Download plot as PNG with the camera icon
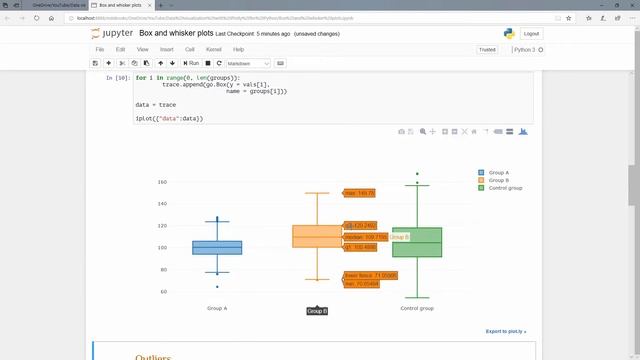The width and height of the screenshot is (640, 360). point(401,131)
